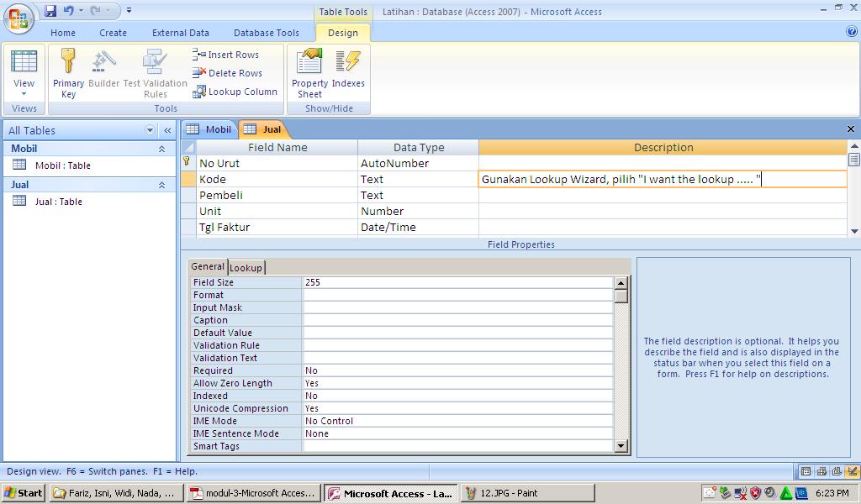The width and height of the screenshot is (861, 504).
Task: Click the IME Mode No Control value
Action: (457, 421)
